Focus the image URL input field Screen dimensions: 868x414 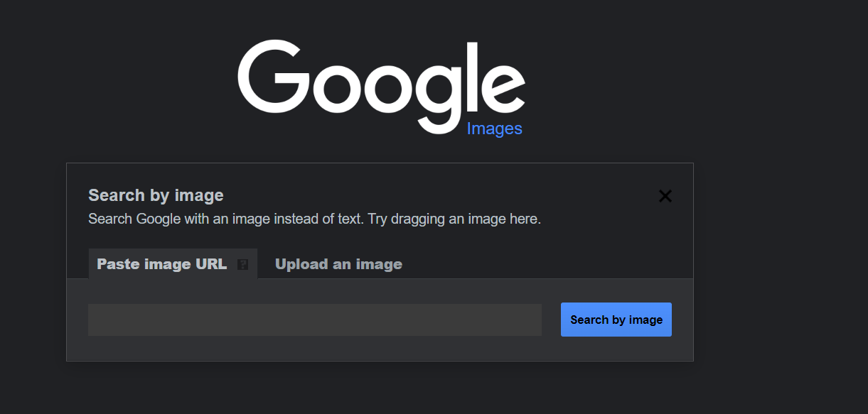pyautogui.click(x=314, y=320)
